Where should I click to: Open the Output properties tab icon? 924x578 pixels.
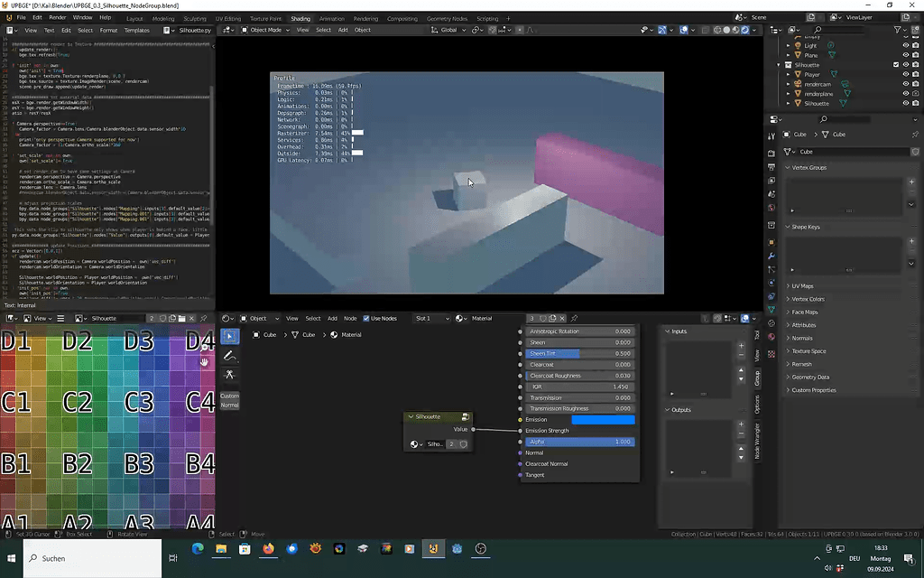pos(772,167)
